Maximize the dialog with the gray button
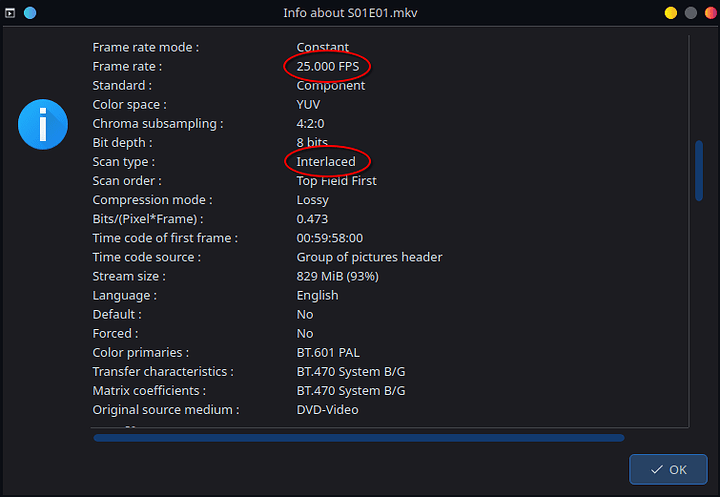 688,13
